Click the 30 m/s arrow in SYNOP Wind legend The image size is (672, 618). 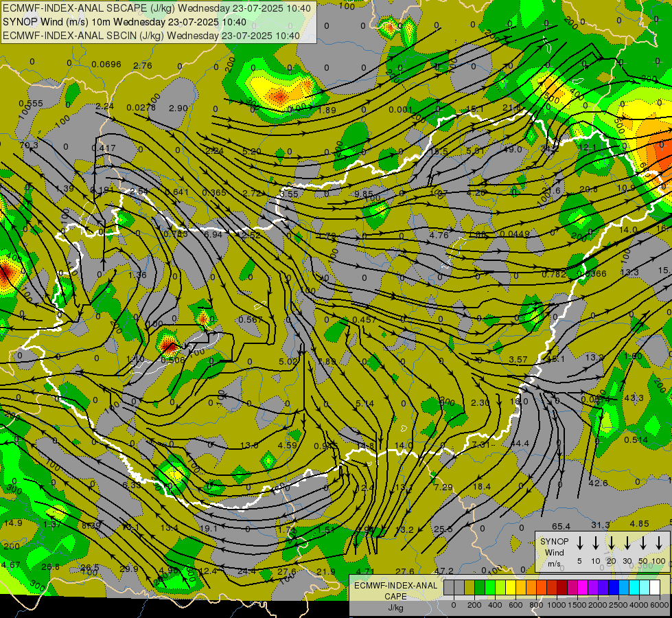(x=627, y=543)
